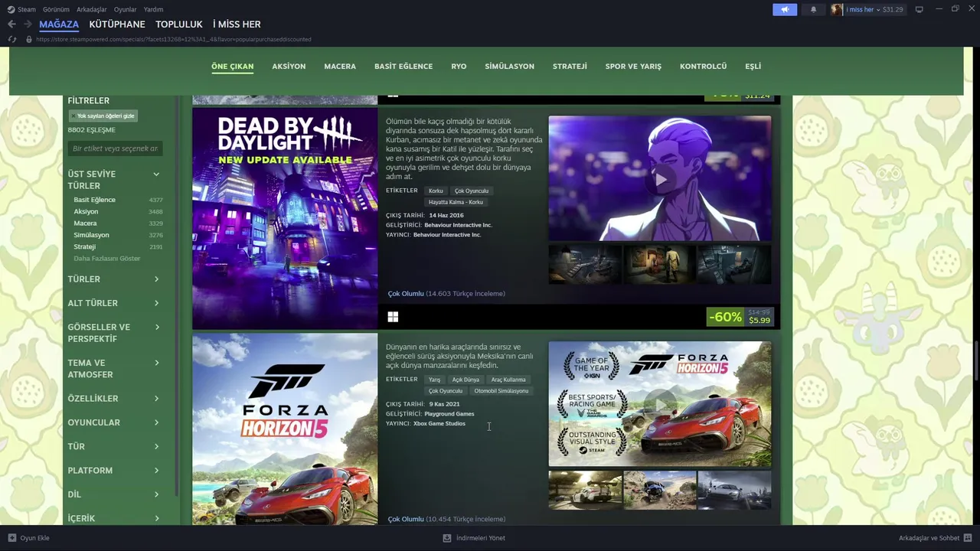Open the Xbox Game Studios publisher link
The height and width of the screenshot is (551, 980).
[439, 424]
